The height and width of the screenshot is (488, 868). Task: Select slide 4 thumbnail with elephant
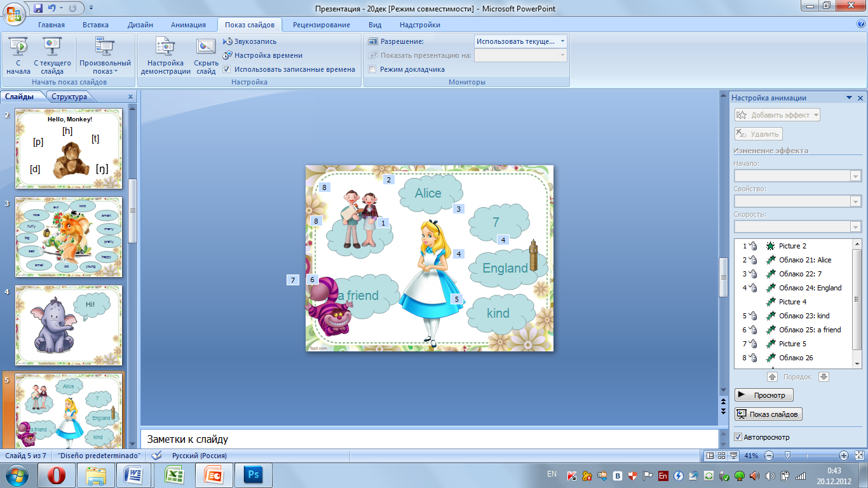(69, 325)
